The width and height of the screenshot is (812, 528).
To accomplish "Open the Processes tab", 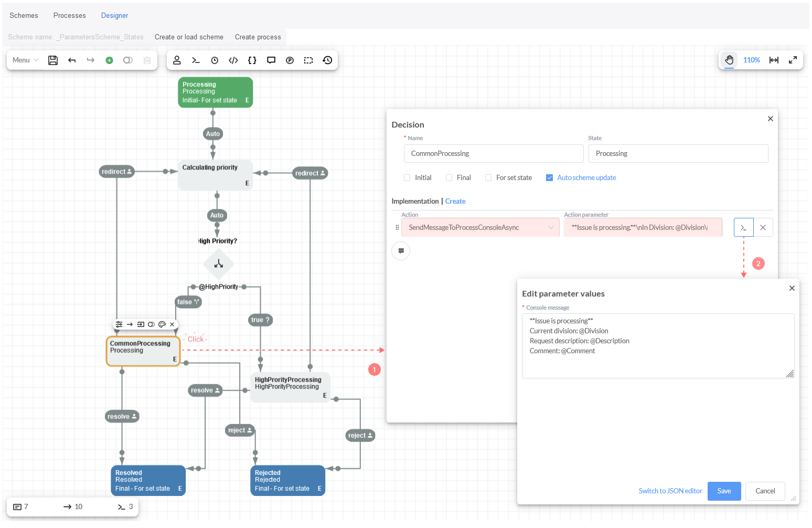I will pos(70,16).
